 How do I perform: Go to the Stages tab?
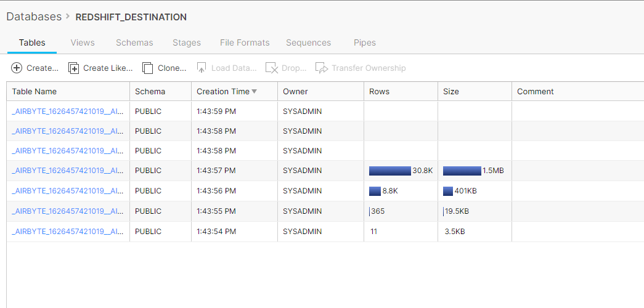[187, 43]
